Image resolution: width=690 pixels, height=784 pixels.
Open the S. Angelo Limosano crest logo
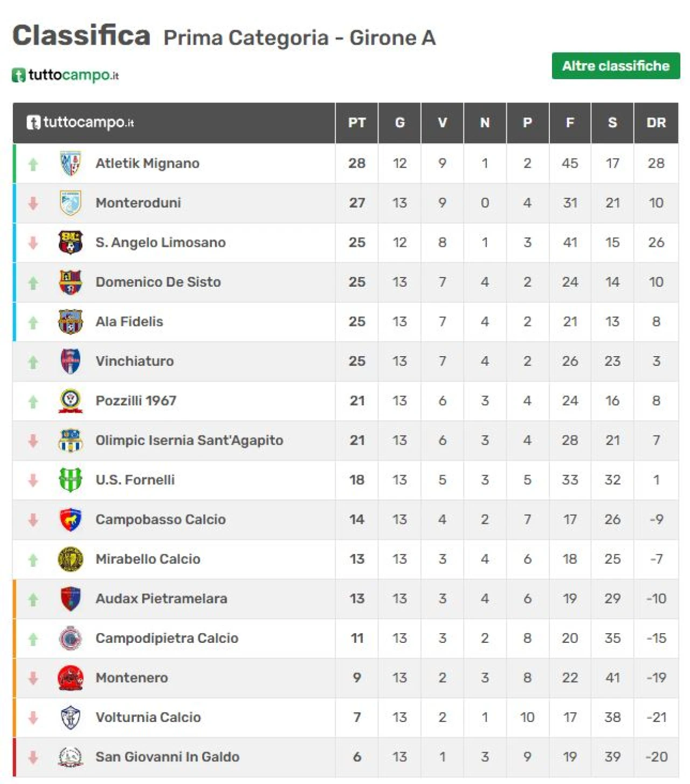point(71,242)
